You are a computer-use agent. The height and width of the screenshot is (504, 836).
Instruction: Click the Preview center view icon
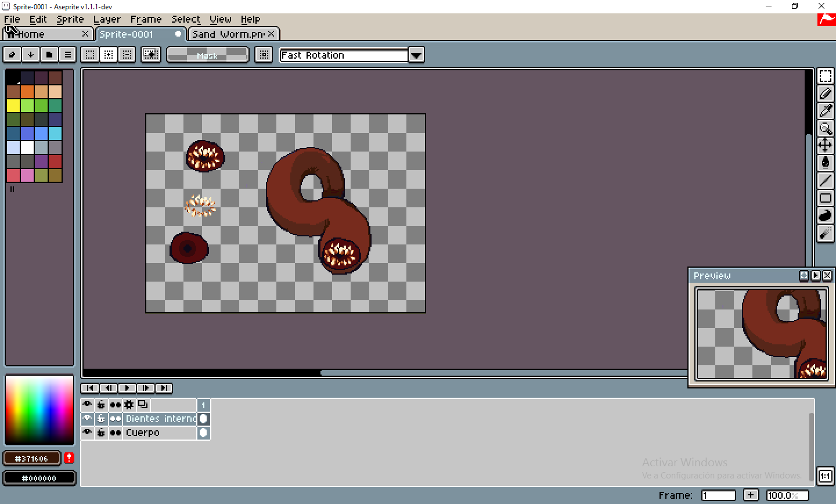804,276
